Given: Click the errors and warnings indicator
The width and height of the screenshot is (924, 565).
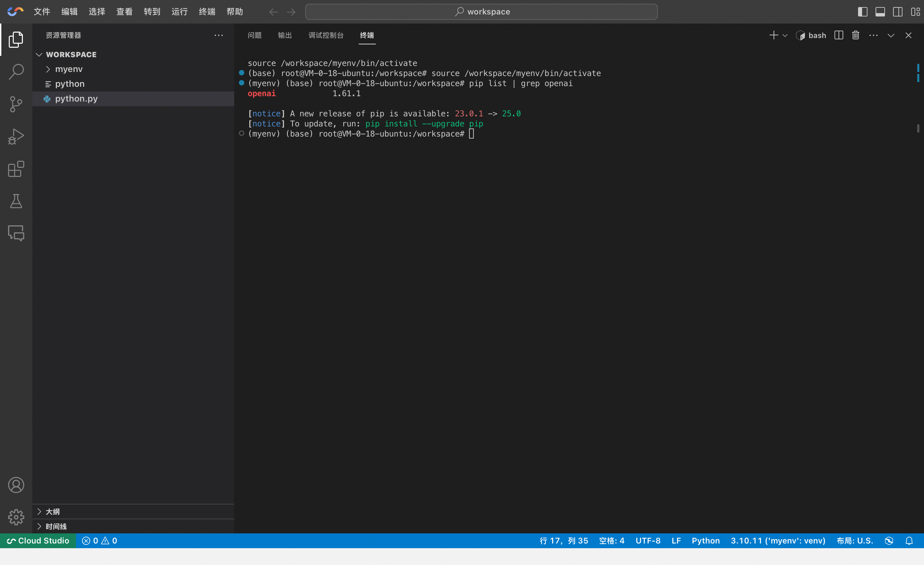Looking at the screenshot, I should pos(100,541).
